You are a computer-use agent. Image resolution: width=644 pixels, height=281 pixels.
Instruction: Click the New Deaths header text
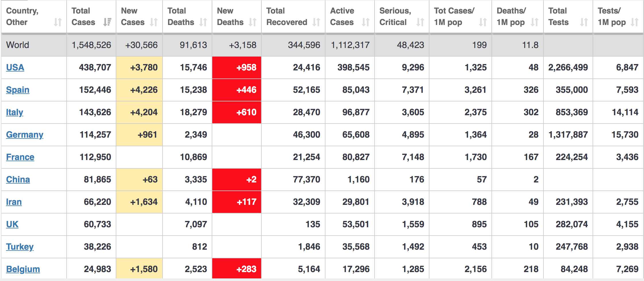click(230, 16)
